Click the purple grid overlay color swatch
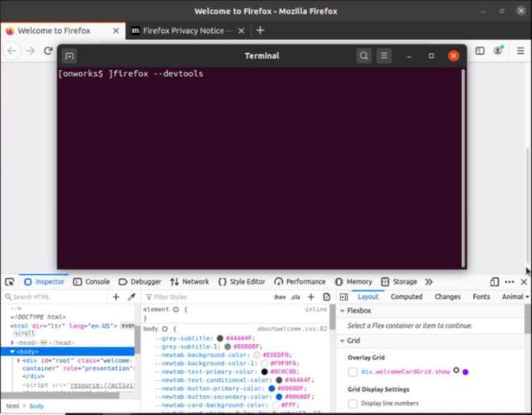532x415 pixels. [x=466, y=372]
